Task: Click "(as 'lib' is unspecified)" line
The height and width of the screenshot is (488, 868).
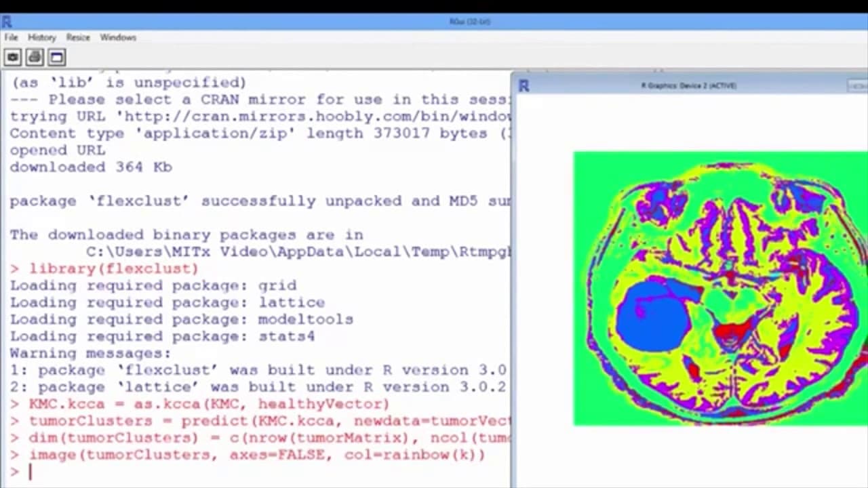Action: tap(129, 82)
